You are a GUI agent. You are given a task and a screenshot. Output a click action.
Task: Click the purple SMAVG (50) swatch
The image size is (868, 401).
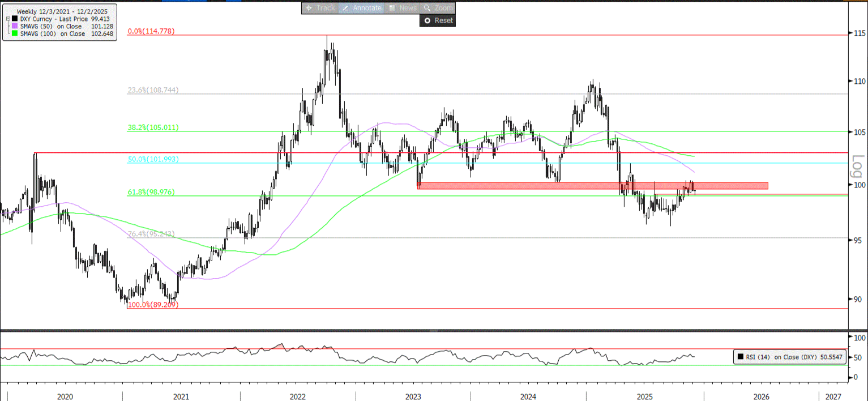coord(15,26)
